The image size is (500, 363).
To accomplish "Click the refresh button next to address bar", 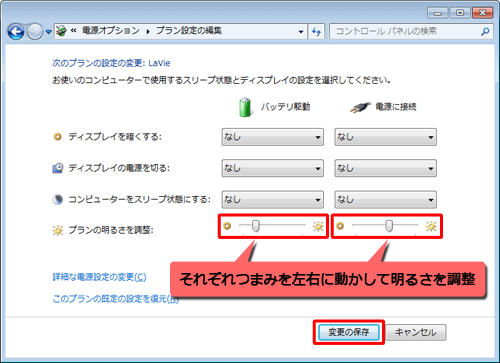I will click(x=316, y=32).
